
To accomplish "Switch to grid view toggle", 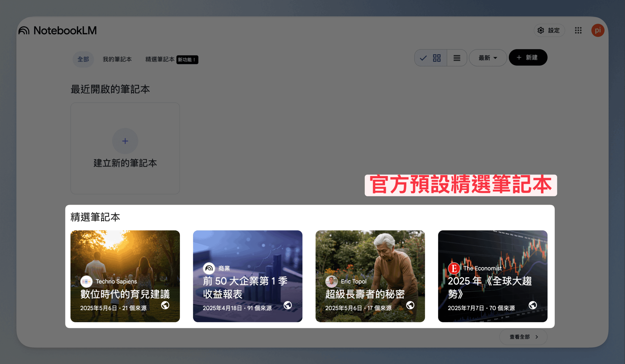I will pyautogui.click(x=431, y=58).
